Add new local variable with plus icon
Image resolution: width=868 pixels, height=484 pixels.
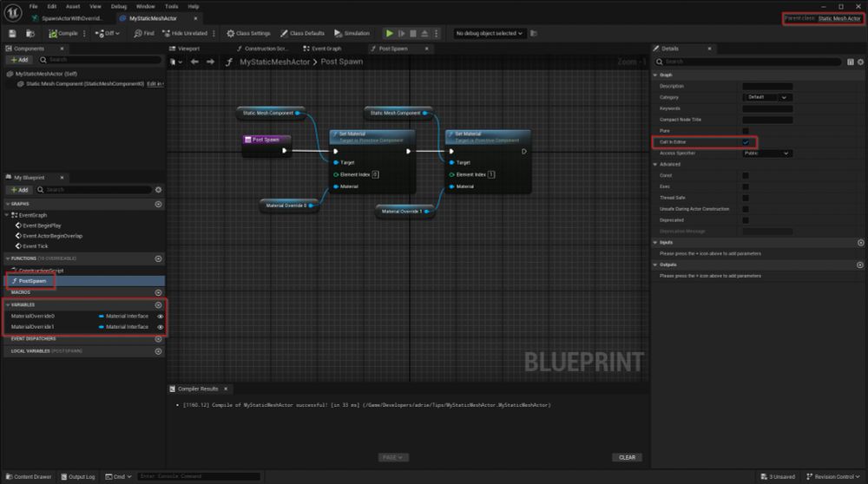[158, 351]
